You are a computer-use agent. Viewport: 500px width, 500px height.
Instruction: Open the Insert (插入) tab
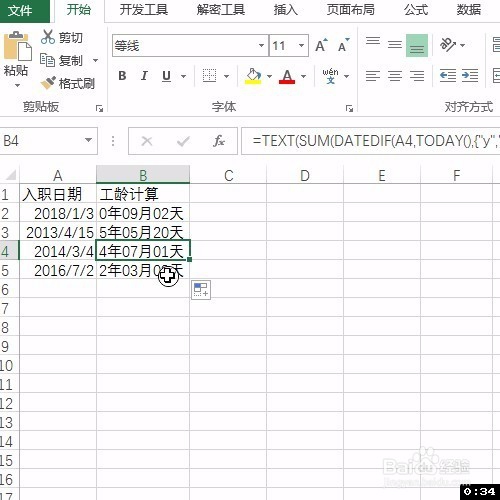coord(285,10)
